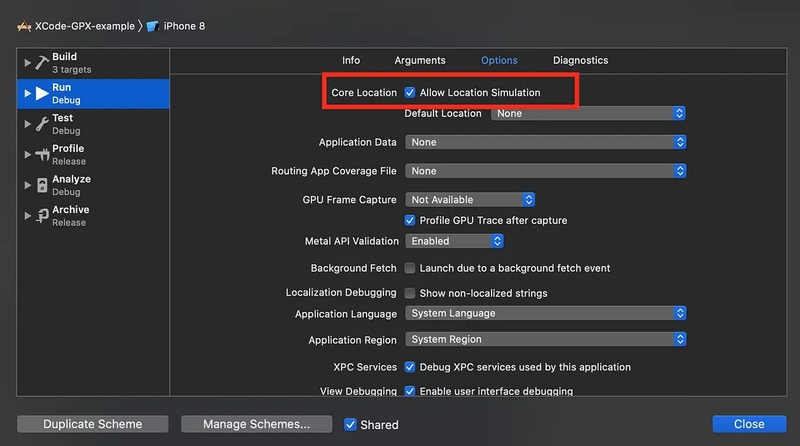Viewport: 800px width, 446px height.
Task: Open the Application Region dropdown
Action: click(545, 339)
